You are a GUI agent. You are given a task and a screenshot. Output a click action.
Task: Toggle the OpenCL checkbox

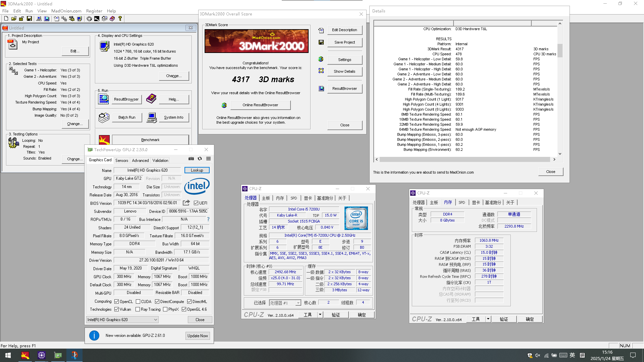pyautogui.click(x=117, y=302)
